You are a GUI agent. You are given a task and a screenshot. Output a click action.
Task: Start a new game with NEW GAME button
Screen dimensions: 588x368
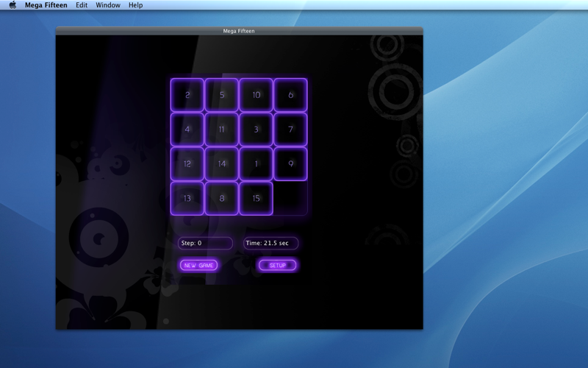[198, 265]
